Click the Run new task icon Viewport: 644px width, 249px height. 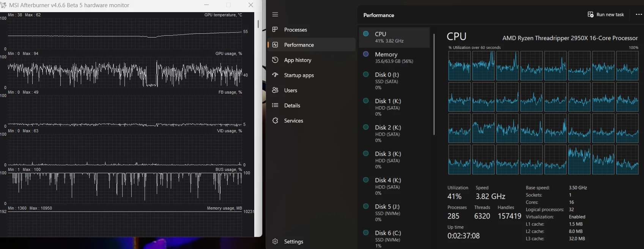pos(590,14)
